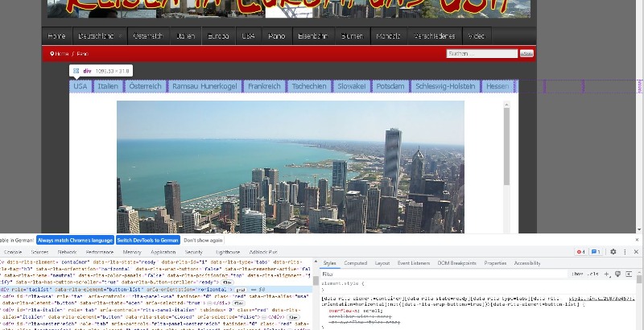Viewport: 644px width, 330px height.
Task: Select Tschechien panorama tab
Action: click(x=309, y=86)
